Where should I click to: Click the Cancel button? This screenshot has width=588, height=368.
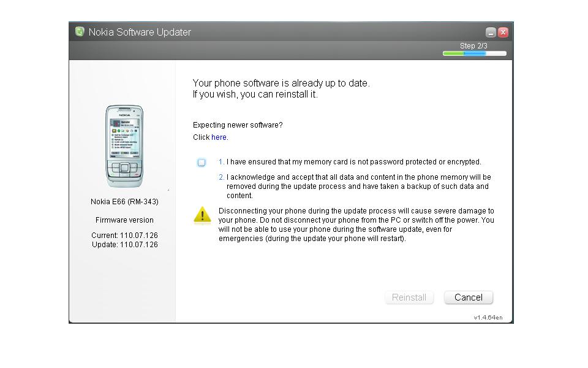[x=469, y=297]
